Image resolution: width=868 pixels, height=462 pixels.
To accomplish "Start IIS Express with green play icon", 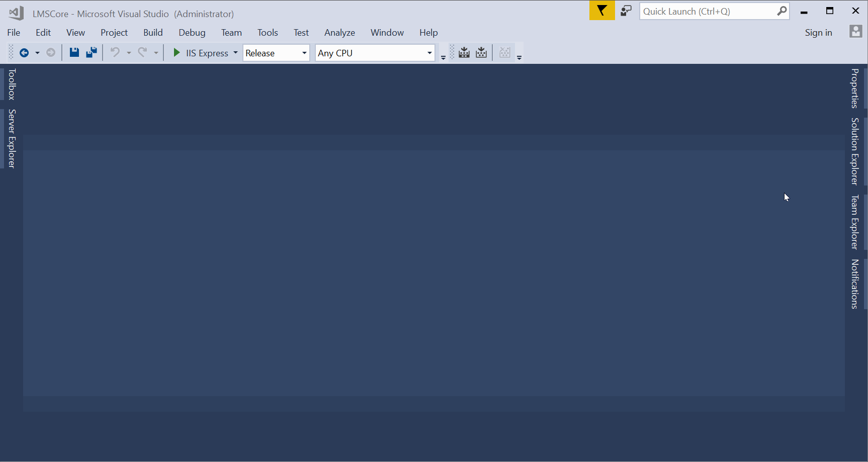I will pos(177,53).
